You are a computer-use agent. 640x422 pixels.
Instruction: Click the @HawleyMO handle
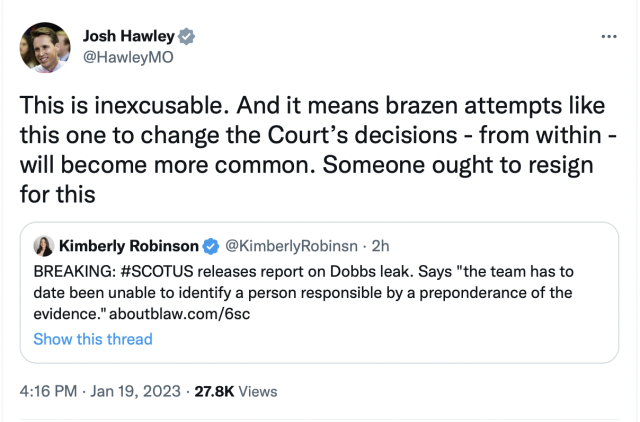click(128, 57)
